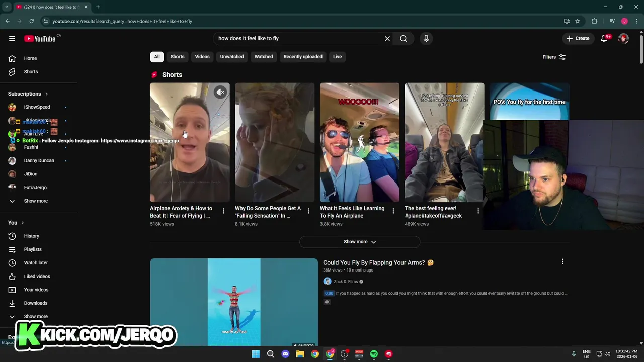
Task: Clear the search query with the X
Action: click(387, 38)
